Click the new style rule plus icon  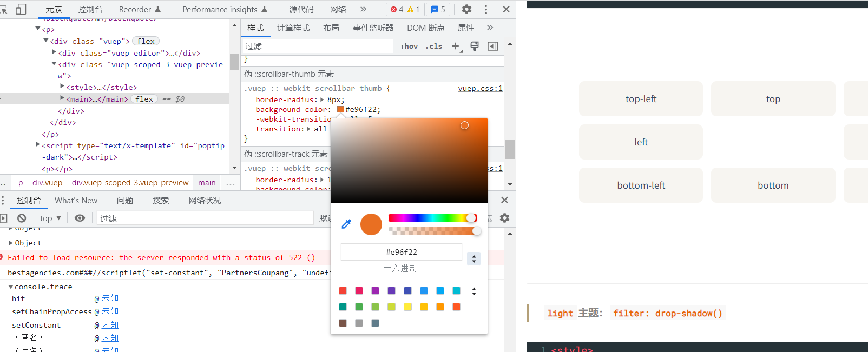[455, 46]
